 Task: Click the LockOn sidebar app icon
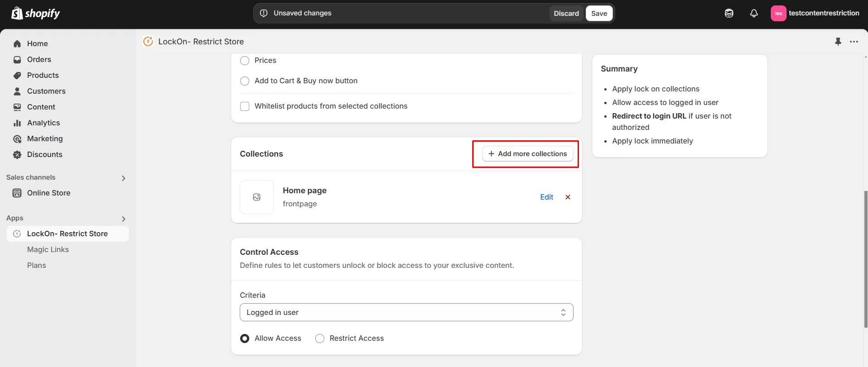tap(17, 234)
